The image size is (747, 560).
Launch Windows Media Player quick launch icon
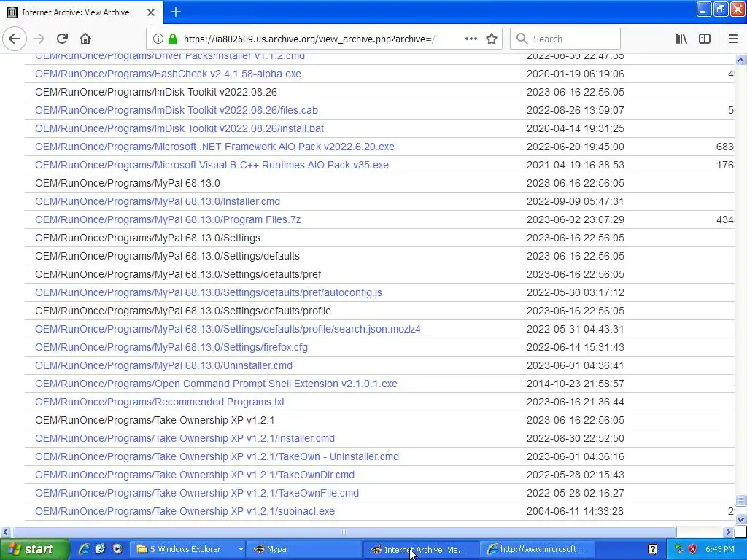coord(117,549)
